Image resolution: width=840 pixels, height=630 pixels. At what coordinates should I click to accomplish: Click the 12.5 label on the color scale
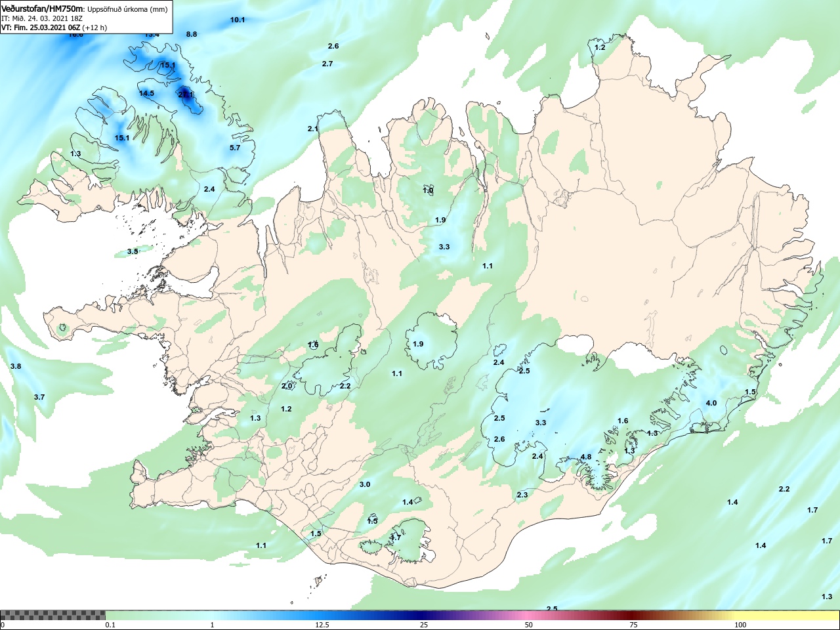(322, 625)
